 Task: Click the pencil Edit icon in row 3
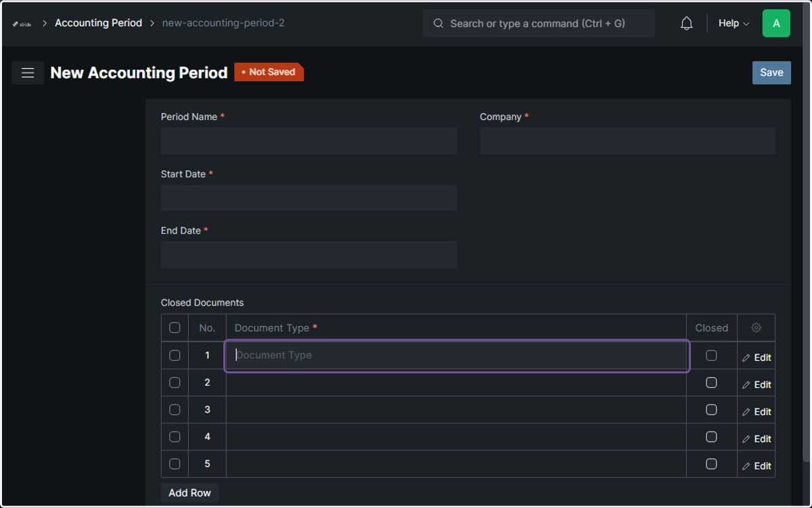(746, 412)
